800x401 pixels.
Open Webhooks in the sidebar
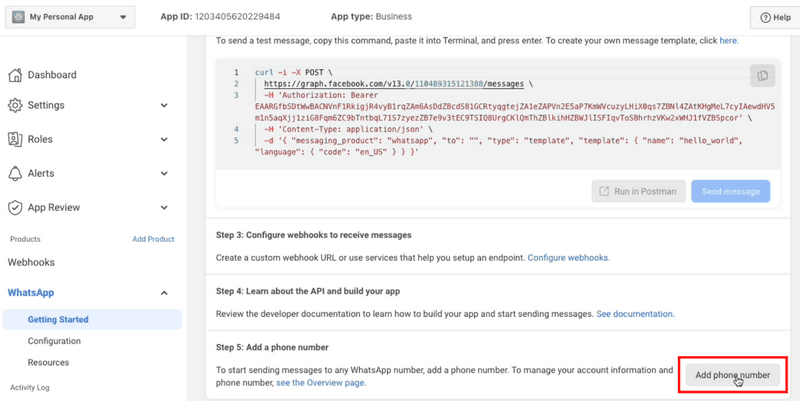(x=31, y=262)
